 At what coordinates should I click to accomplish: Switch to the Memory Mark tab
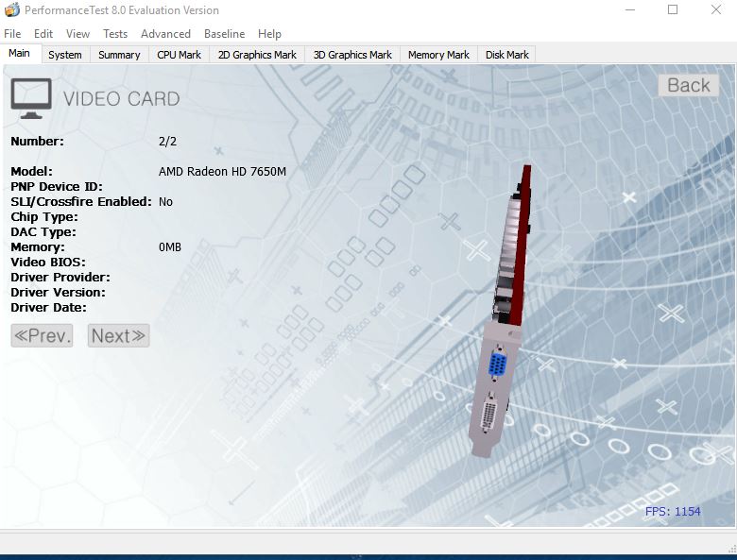(438, 55)
